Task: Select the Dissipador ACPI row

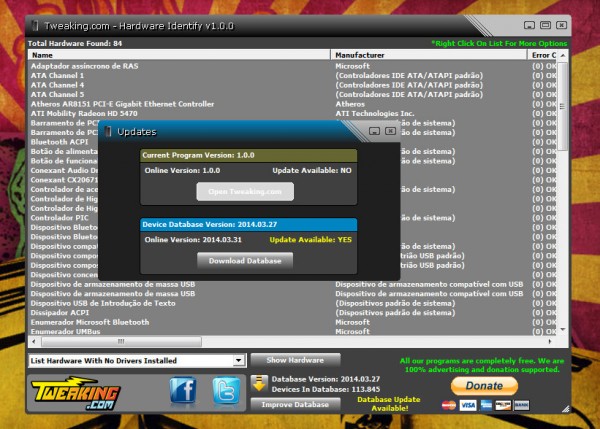Action: click(x=293, y=313)
